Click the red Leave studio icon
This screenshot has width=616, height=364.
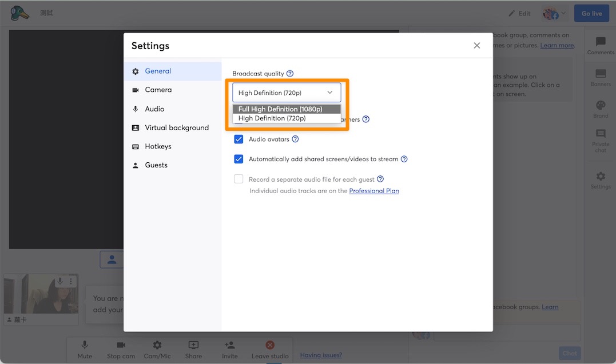[x=270, y=345]
